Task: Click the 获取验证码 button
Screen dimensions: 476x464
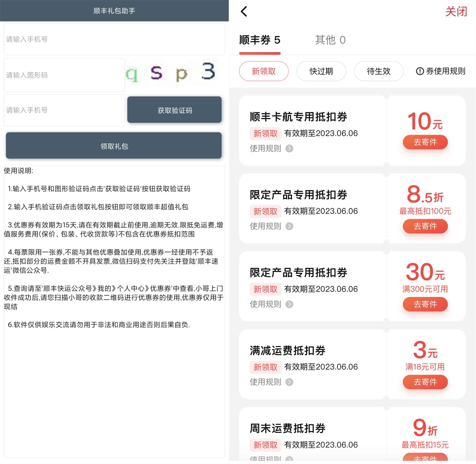Action: coord(174,110)
